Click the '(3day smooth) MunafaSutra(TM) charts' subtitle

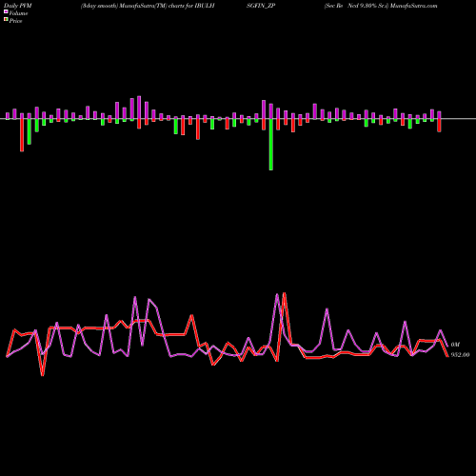coord(132,6)
